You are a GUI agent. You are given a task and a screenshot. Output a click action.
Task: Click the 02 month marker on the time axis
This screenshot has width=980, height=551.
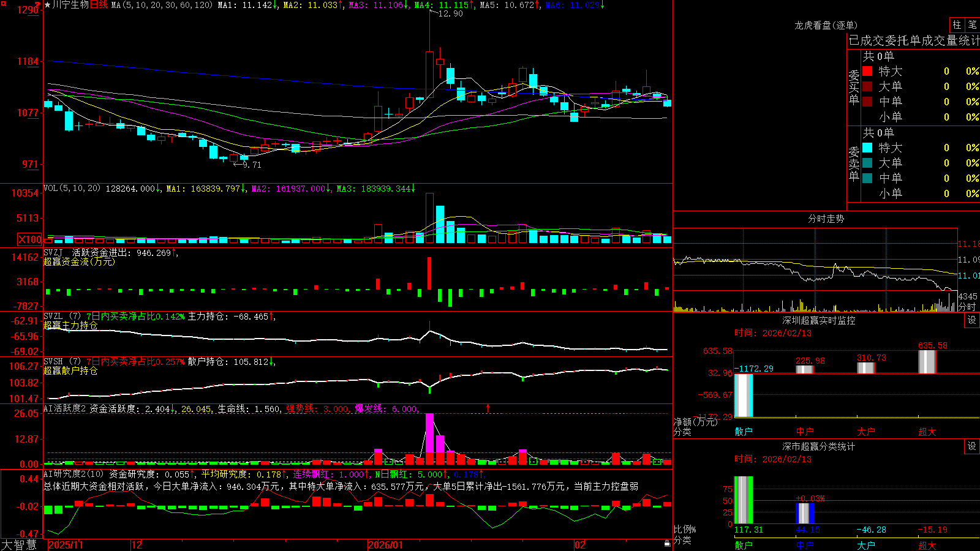pyautogui.click(x=580, y=545)
